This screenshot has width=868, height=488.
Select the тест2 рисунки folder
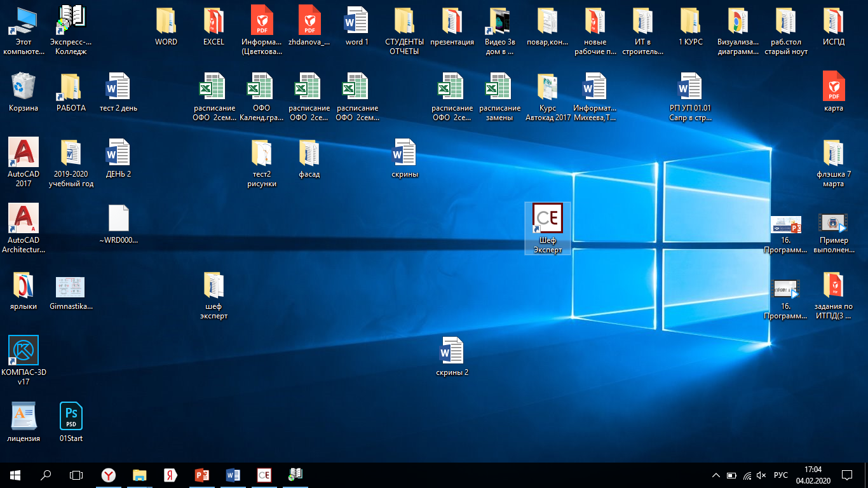click(x=262, y=163)
